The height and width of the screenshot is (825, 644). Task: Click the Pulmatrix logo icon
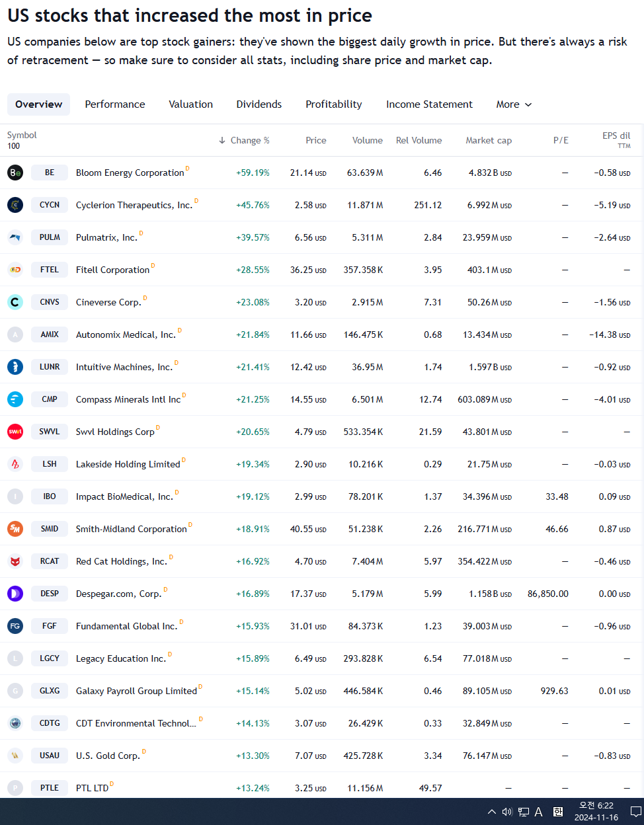pos(15,237)
